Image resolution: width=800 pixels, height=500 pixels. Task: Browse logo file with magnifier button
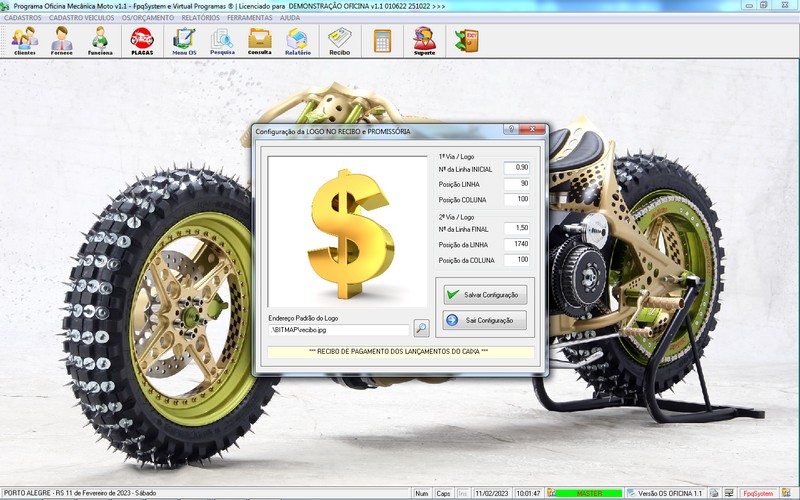coord(421,328)
